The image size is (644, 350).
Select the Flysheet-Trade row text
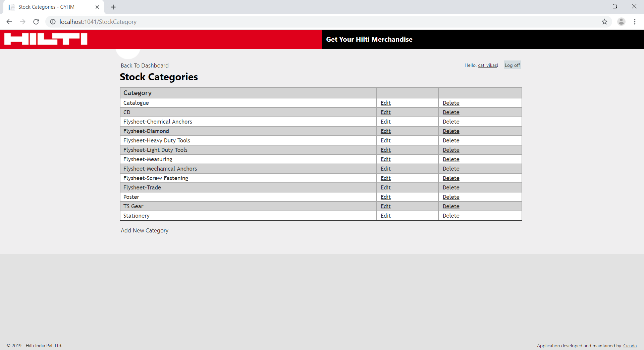(x=142, y=187)
